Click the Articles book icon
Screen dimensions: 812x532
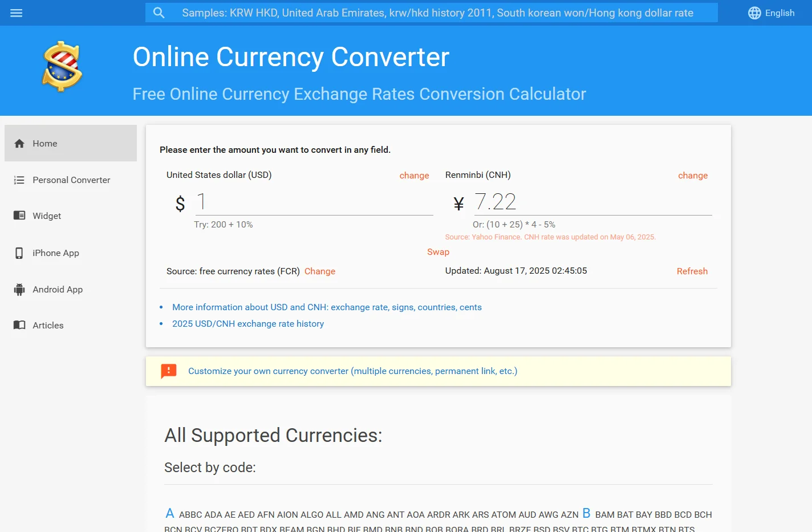(19, 325)
